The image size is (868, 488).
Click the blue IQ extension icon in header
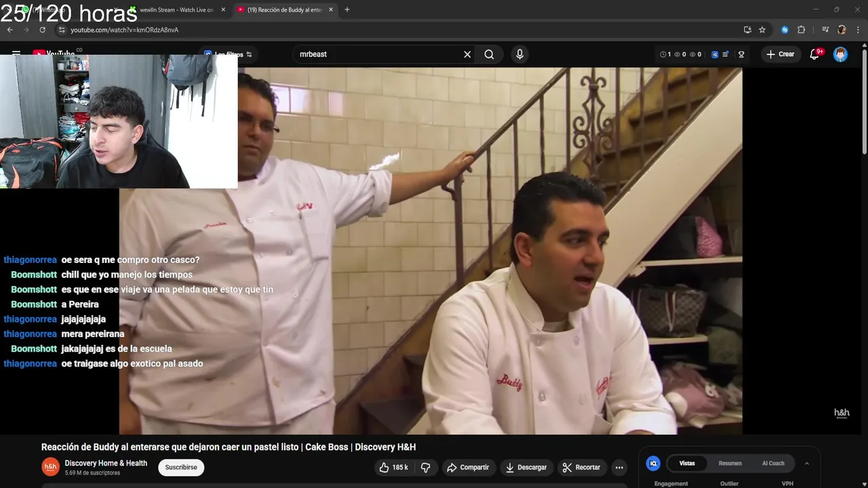[715, 54]
